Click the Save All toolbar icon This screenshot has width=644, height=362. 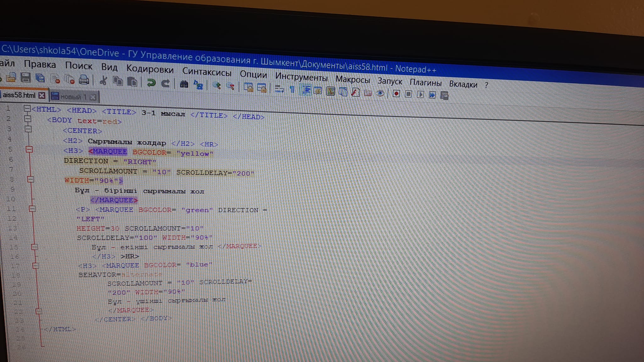click(x=40, y=78)
